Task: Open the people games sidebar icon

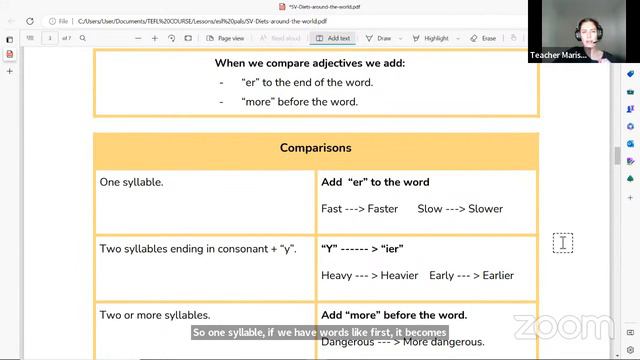Action: (630, 109)
